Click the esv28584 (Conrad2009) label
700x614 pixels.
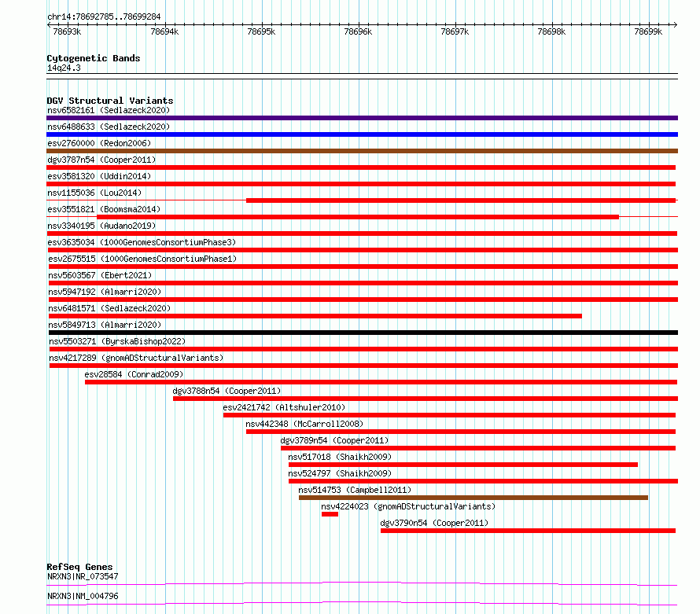[x=134, y=374]
